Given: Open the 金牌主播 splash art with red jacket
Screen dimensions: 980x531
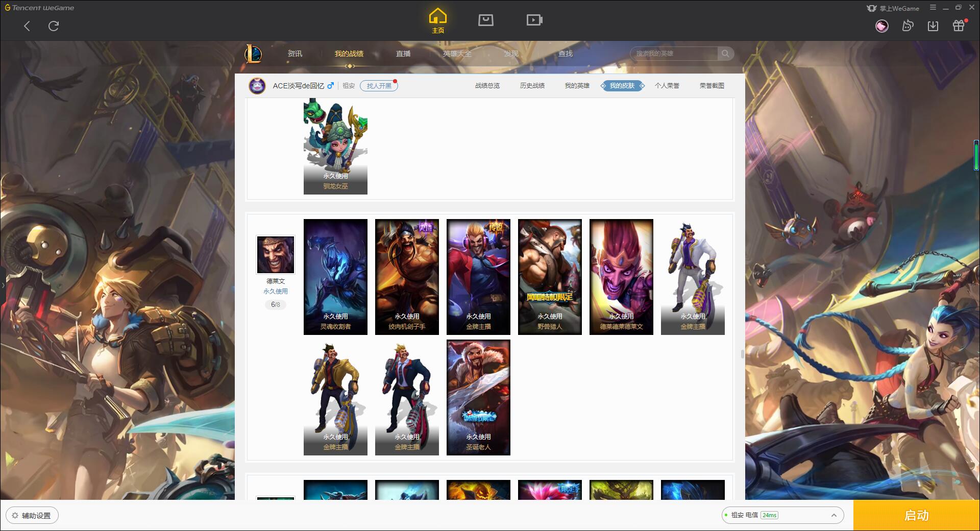Looking at the screenshot, I should coord(478,277).
